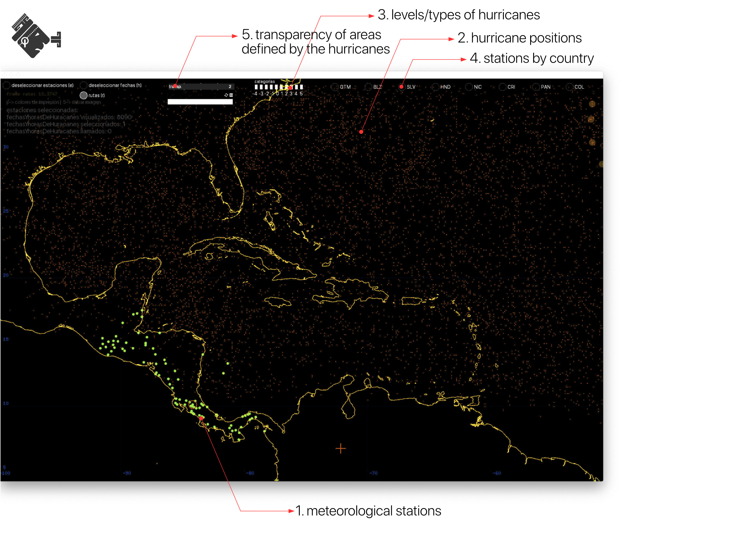
Task: Toggle the 'rutas (r)' routes option
Action: pyautogui.click(x=84, y=95)
